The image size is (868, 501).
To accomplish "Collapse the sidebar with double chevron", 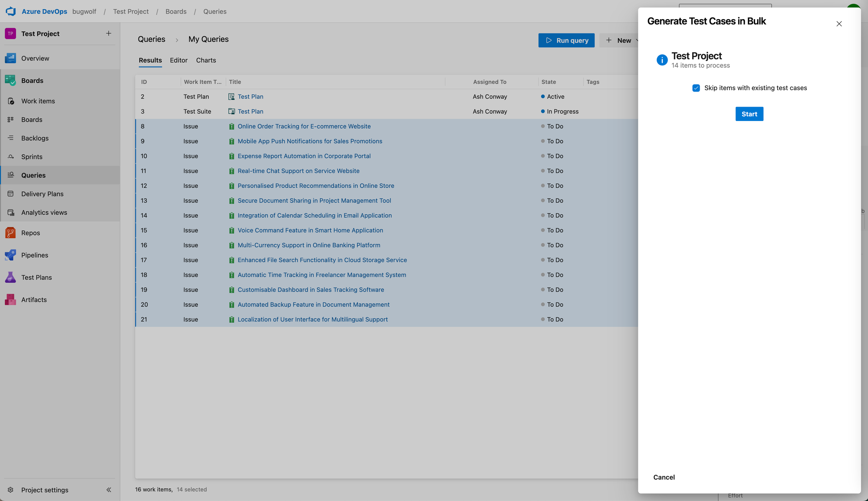I will click(x=108, y=490).
